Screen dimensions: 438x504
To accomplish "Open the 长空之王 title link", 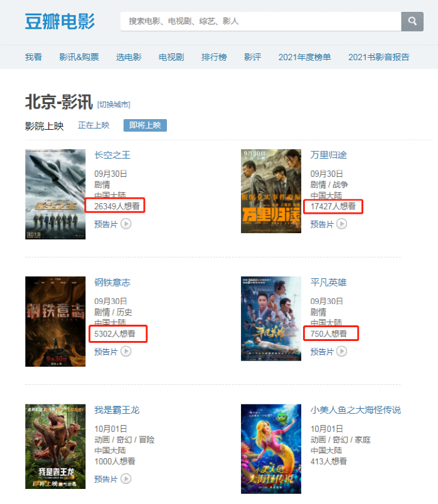I will pyautogui.click(x=112, y=155).
